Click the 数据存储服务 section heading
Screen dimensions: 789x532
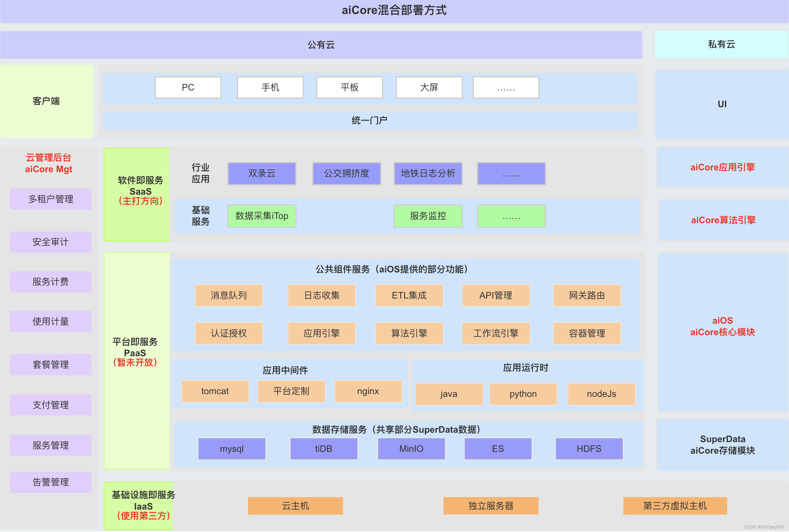397,430
